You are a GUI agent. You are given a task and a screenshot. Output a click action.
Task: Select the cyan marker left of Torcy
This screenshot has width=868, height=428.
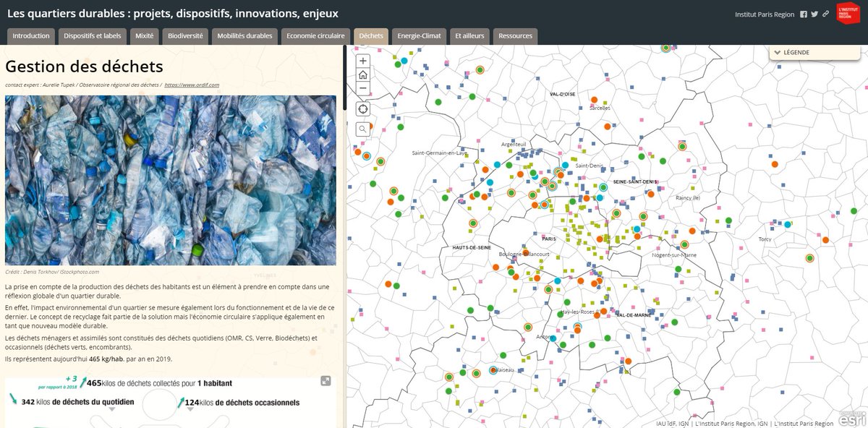788,225
